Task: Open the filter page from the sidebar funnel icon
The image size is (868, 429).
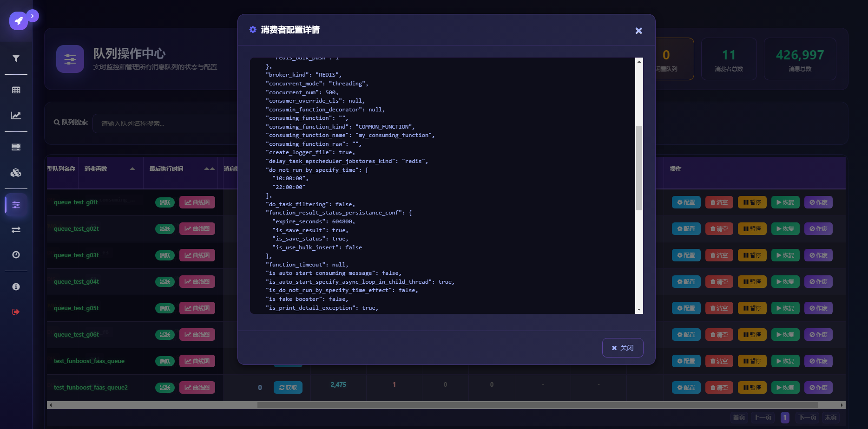Action: pos(16,58)
